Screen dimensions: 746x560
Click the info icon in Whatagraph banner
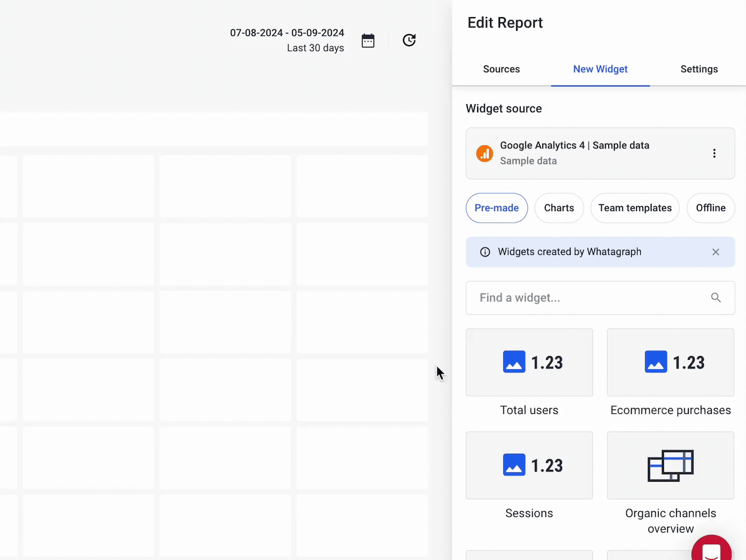pyautogui.click(x=485, y=252)
